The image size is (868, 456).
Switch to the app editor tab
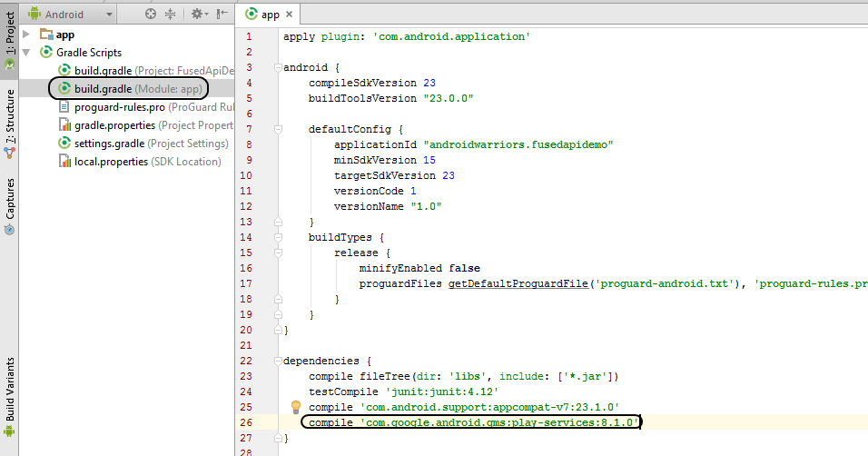270,15
